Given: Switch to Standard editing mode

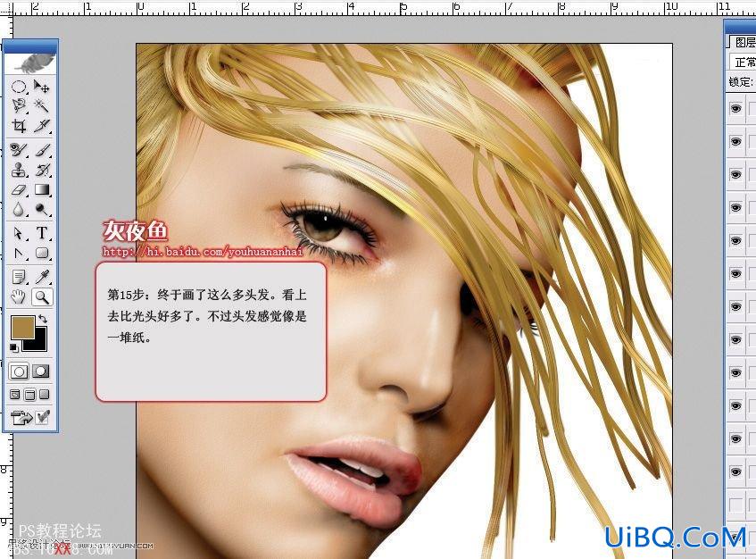Looking at the screenshot, I should tap(19, 371).
